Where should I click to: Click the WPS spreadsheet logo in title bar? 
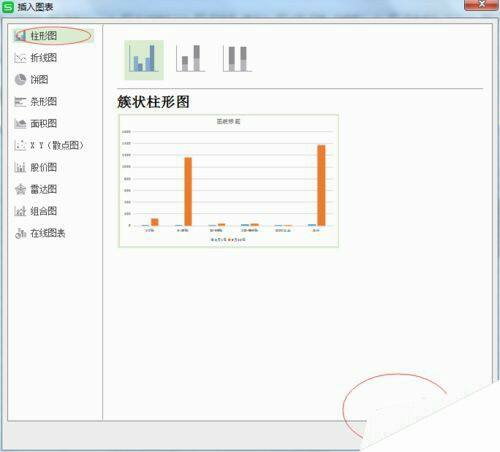pyautogui.click(x=7, y=7)
